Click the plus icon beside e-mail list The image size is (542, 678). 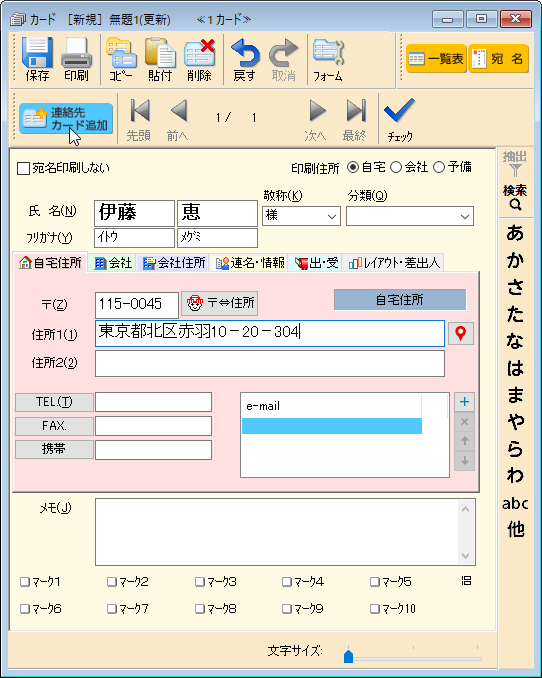pyautogui.click(x=465, y=402)
